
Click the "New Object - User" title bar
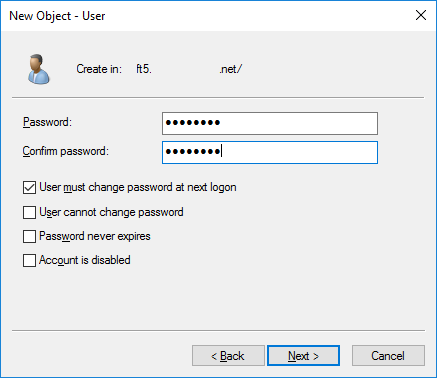57,16
